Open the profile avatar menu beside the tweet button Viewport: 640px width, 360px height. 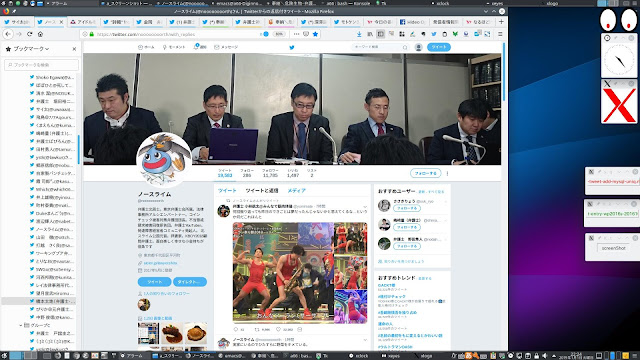tap(418, 47)
